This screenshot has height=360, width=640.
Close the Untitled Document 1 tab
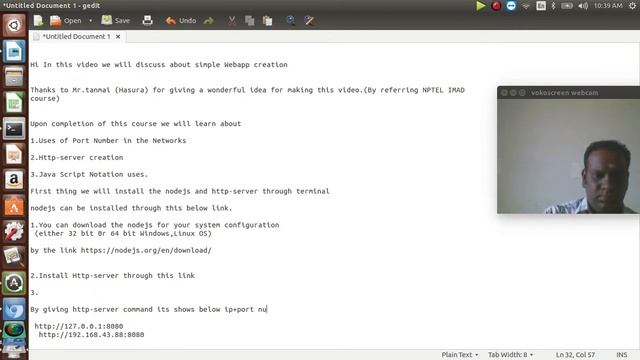click(118, 36)
